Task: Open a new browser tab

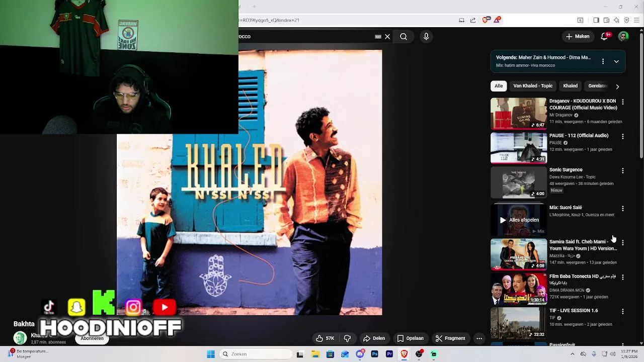Action: click(254, 7)
